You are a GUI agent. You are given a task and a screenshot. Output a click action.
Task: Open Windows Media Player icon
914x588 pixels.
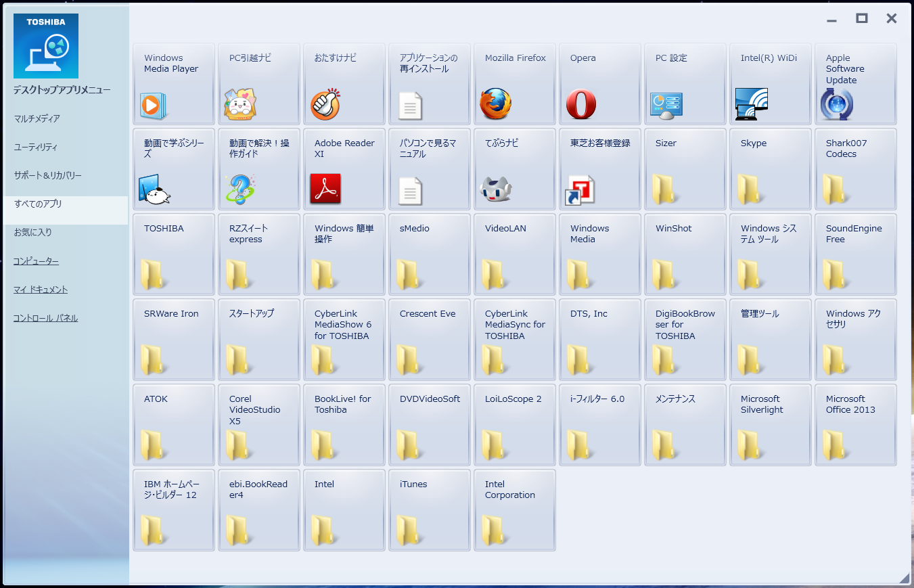[x=154, y=106]
